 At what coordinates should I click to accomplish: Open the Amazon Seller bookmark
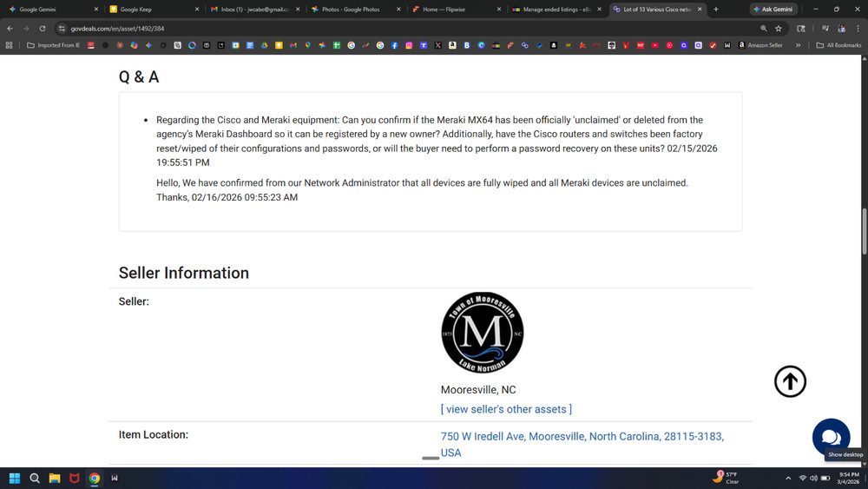tap(760, 45)
